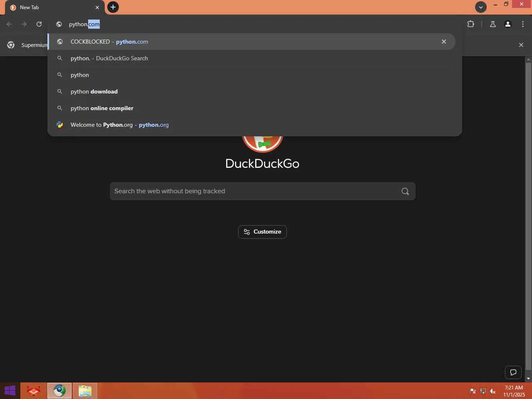
Task: Select the New Tab tab
Action: [x=54, y=7]
